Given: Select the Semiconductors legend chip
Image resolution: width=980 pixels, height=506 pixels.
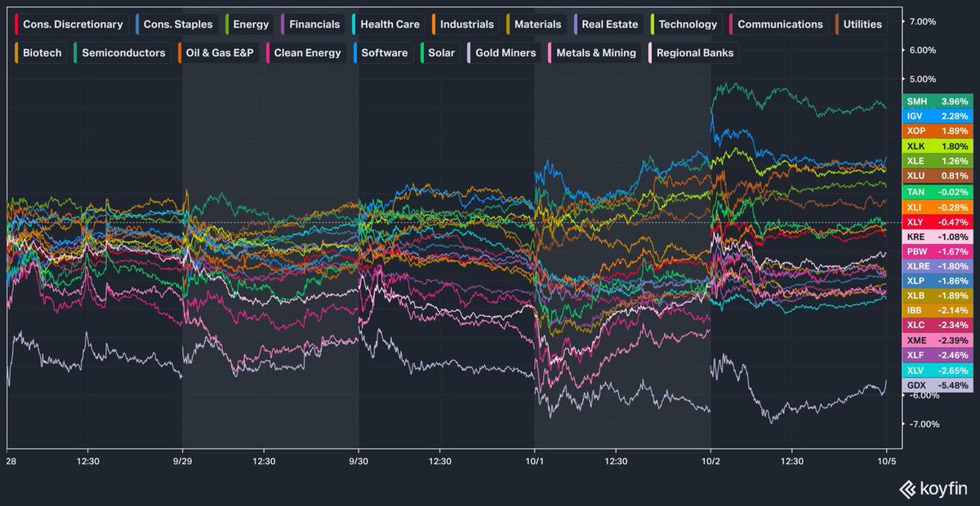Looking at the screenshot, I should pos(122,53).
